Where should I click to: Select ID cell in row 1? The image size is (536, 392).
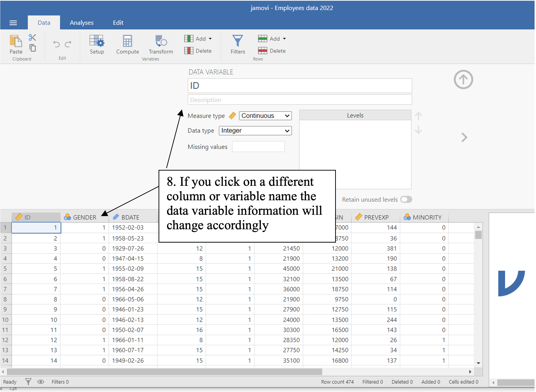coord(36,228)
